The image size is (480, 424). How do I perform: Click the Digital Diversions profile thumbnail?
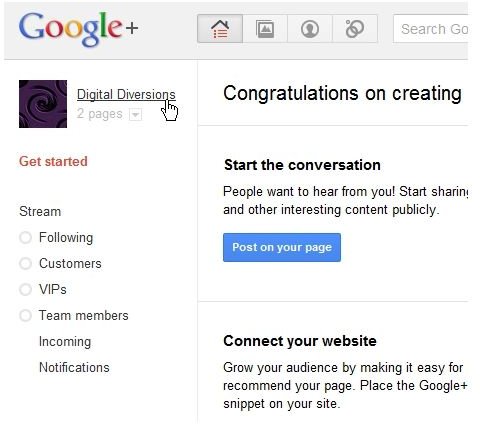[x=43, y=104]
